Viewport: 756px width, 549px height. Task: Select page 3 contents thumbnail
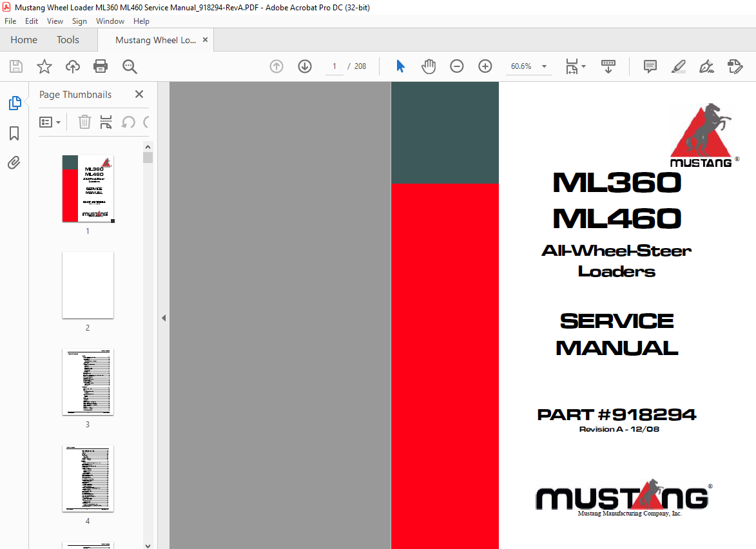click(88, 381)
